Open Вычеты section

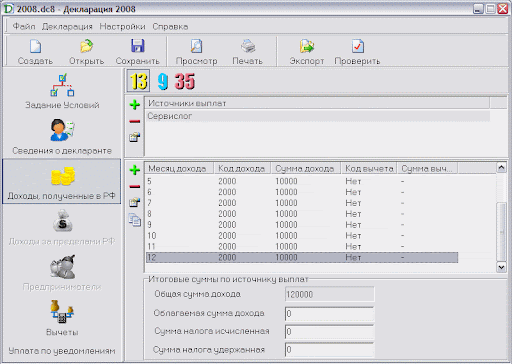[x=62, y=318]
